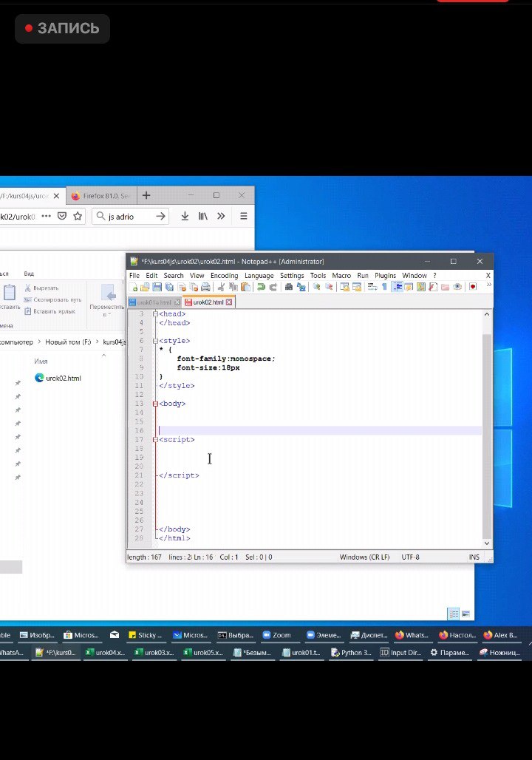This screenshot has width=532, height=760.
Task: Open the Search menu in Notepad++
Action: pos(174,275)
